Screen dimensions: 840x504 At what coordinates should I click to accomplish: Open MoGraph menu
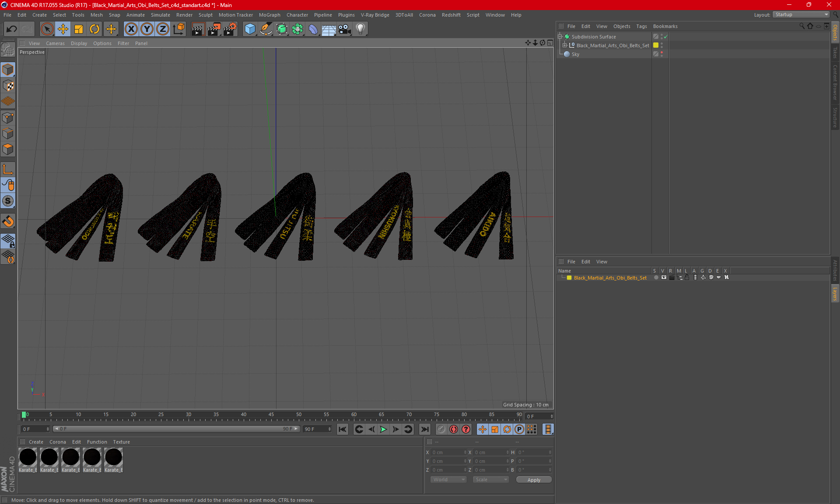269,15
